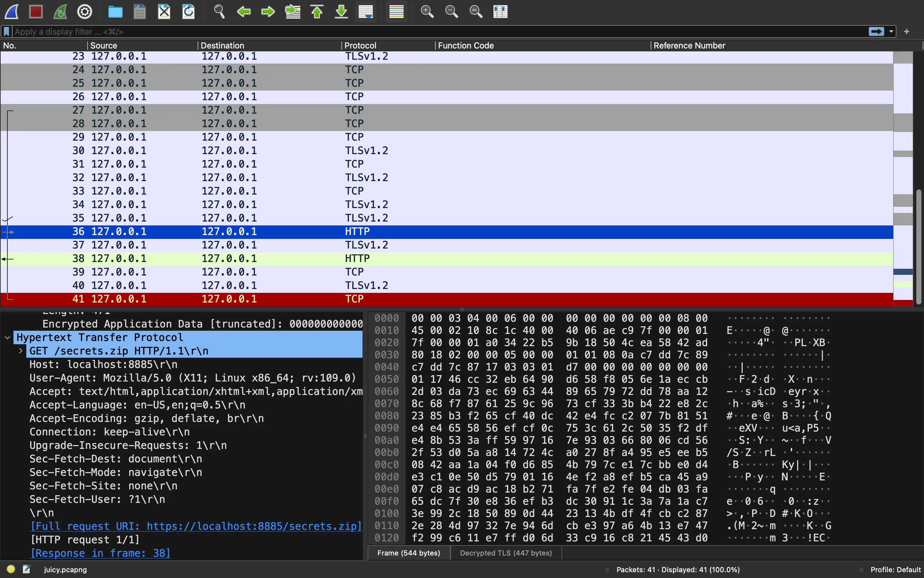Click the Function Code column header
Viewport: 924px width, 578px height.
point(543,46)
